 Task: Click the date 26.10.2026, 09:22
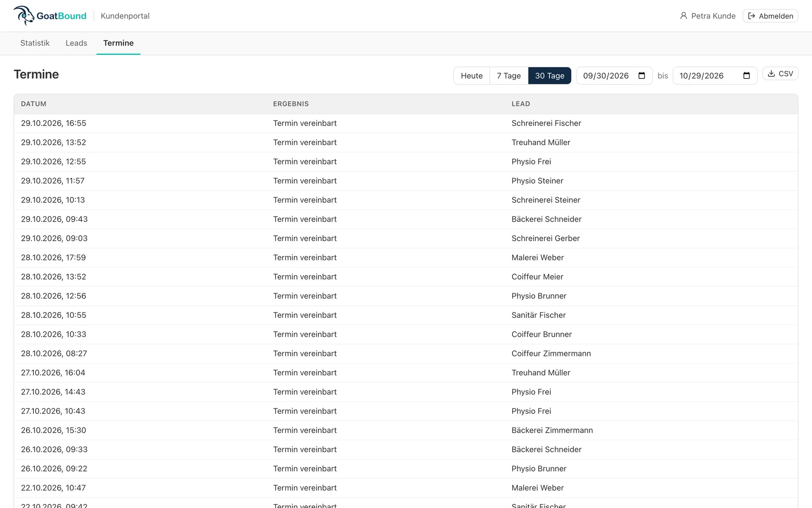[54, 469]
